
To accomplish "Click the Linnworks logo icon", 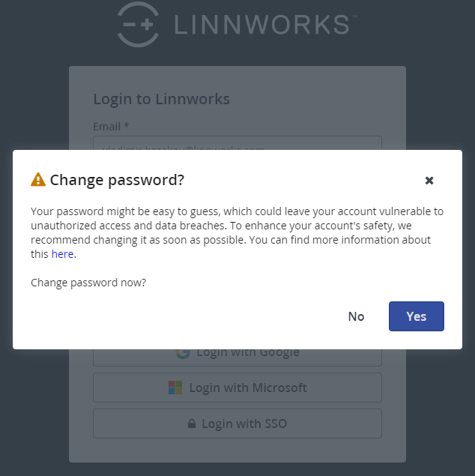I will 139,24.
